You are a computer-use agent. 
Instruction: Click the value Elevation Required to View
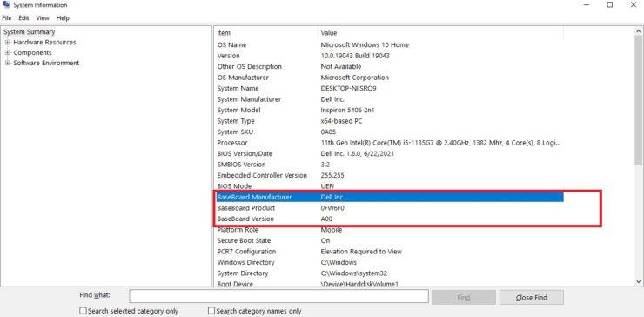tap(361, 252)
